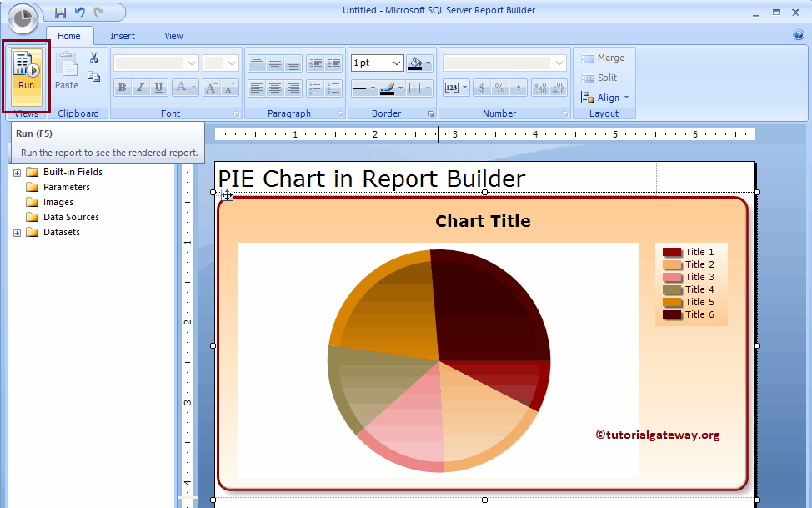Run the report with the Run button

(x=26, y=76)
